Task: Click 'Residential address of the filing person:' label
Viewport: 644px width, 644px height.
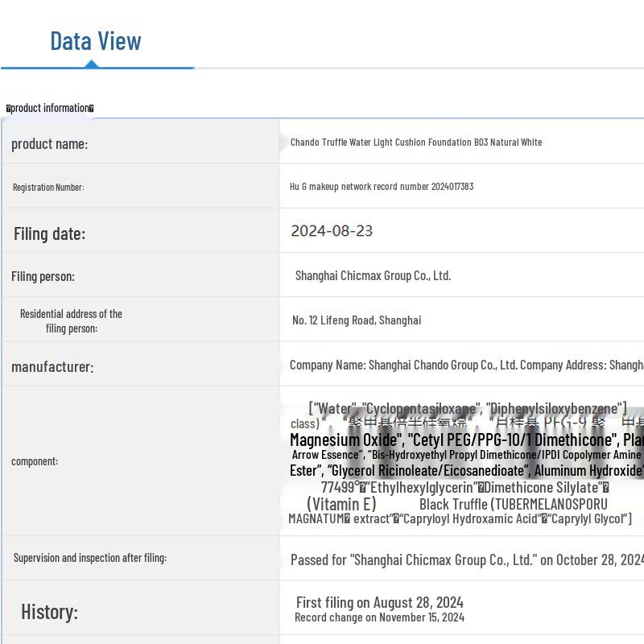Action: [71, 320]
